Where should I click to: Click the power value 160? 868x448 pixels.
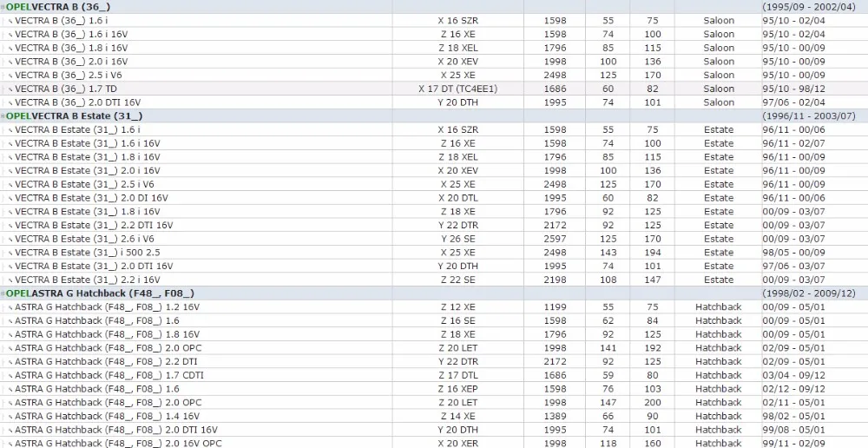[x=653, y=443]
